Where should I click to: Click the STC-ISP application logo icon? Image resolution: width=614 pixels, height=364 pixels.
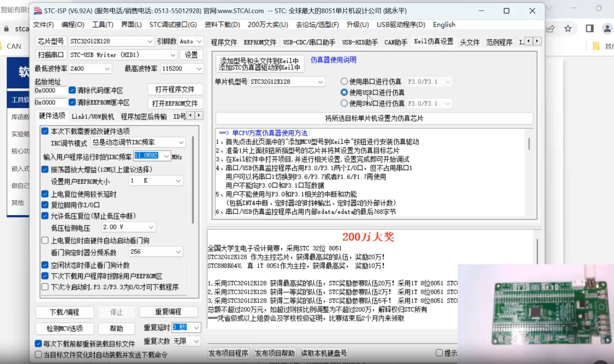point(38,11)
